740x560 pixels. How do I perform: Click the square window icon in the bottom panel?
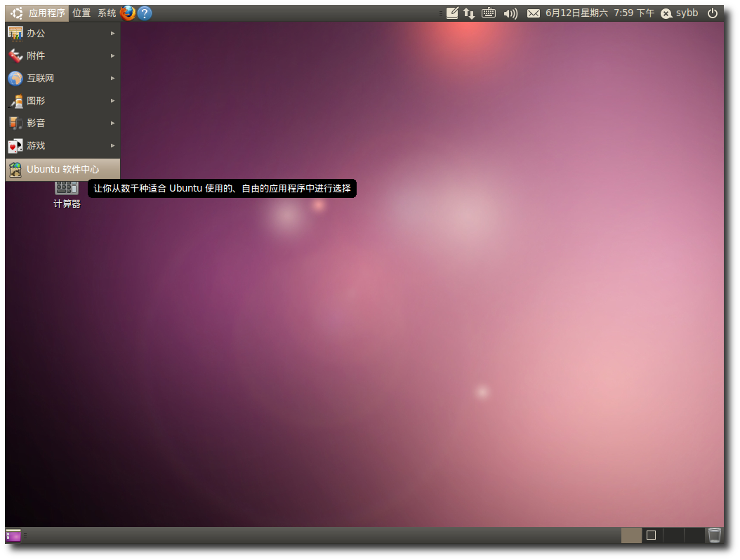(652, 535)
